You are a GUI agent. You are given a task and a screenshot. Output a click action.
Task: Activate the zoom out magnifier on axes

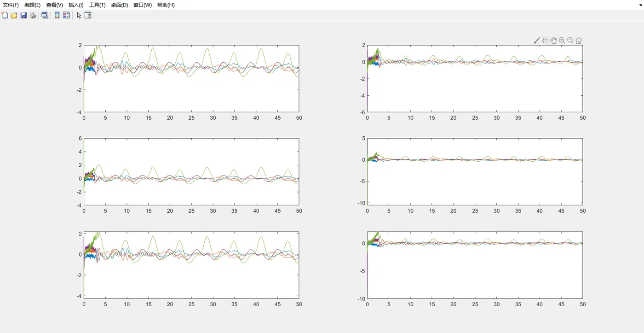pos(570,41)
